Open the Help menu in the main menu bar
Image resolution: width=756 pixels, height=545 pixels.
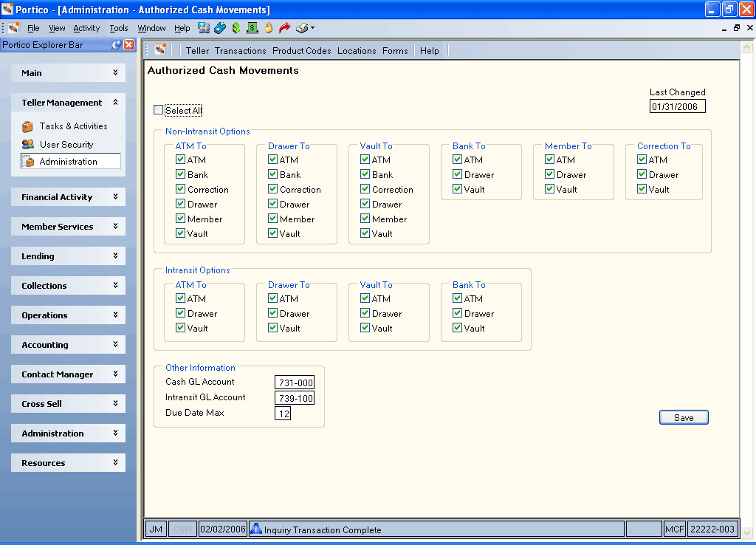[182, 29]
